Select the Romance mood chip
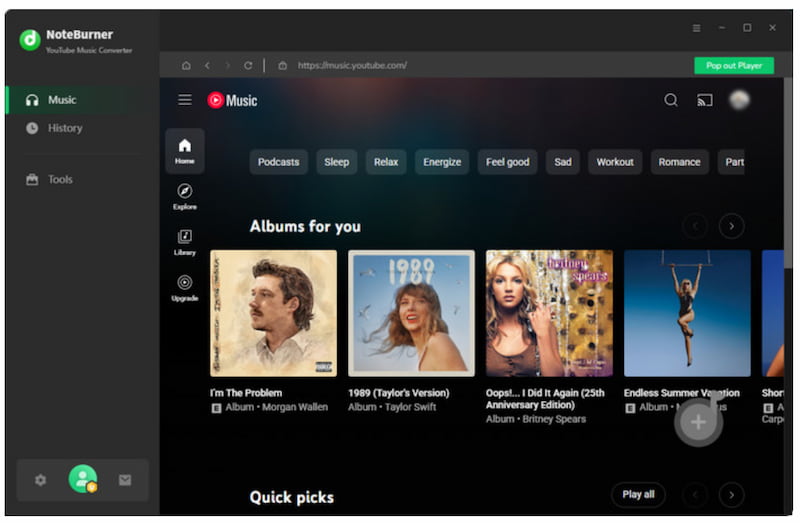This screenshot has width=800, height=523. 679,162
